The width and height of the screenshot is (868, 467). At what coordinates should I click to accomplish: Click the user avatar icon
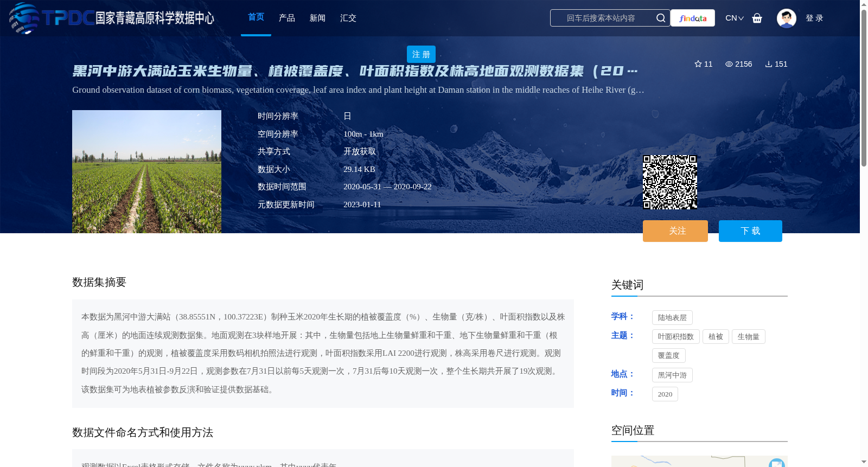[786, 18]
